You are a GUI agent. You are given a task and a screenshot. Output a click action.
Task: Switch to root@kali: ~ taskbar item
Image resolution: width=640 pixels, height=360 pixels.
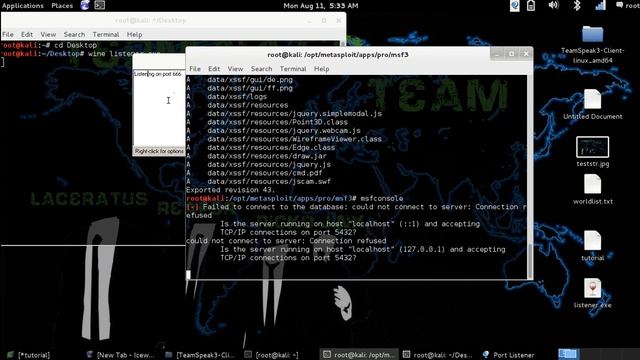click(271, 355)
